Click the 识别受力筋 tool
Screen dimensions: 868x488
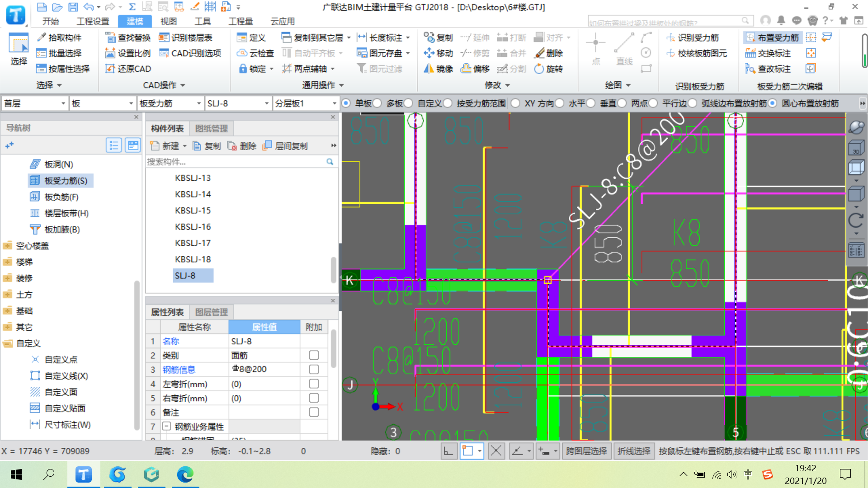click(x=693, y=38)
